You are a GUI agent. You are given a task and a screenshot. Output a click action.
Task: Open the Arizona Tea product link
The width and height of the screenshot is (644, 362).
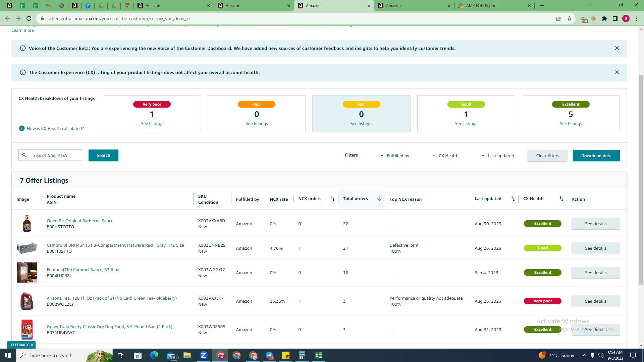[112, 298]
